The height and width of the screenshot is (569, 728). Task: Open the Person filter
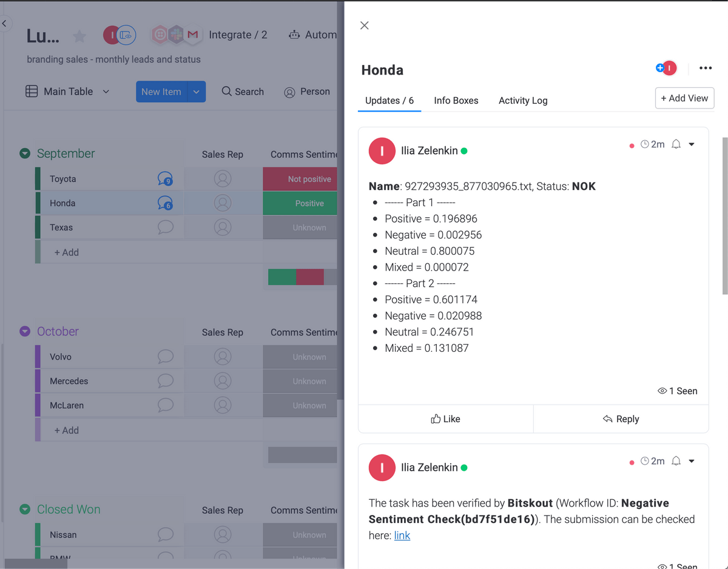point(307,92)
